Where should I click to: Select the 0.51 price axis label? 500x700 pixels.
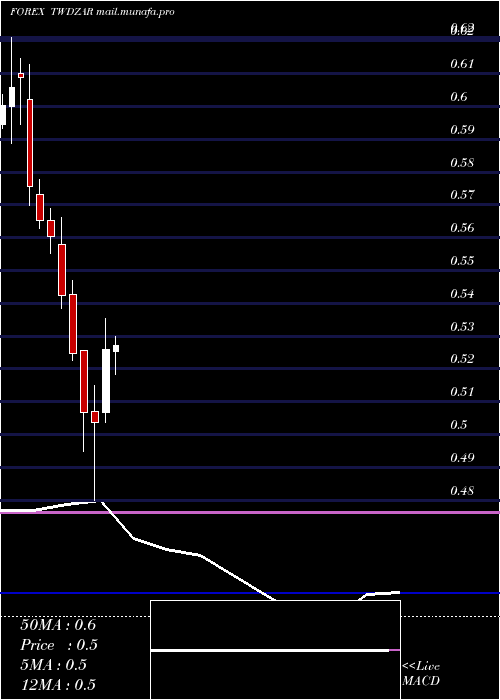[x=462, y=392]
